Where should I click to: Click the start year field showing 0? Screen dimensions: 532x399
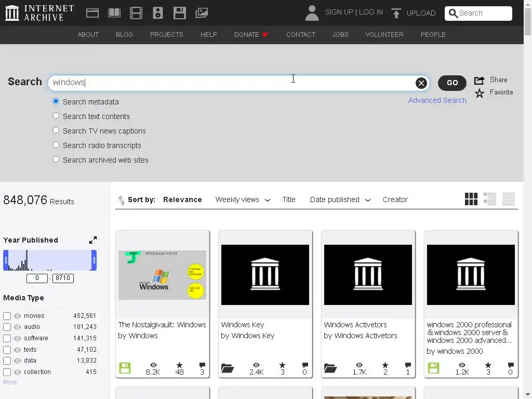(x=37, y=278)
